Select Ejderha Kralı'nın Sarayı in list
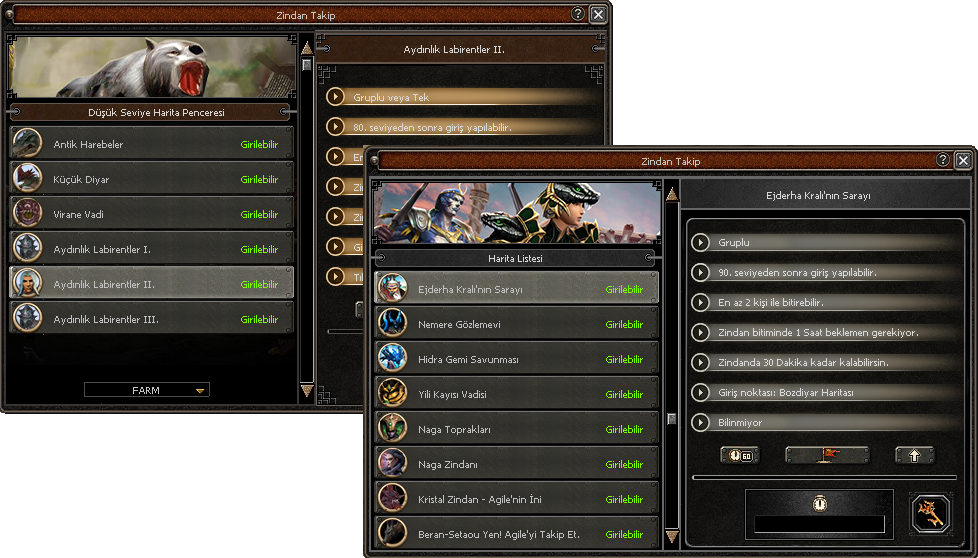Screen dimensions: 978x558 pos(516,289)
